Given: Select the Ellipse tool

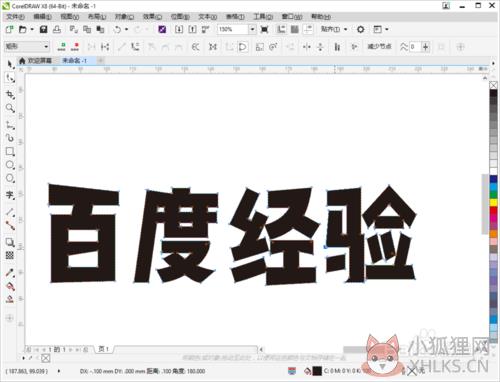Looking at the screenshot, I should (x=10, y=165).
